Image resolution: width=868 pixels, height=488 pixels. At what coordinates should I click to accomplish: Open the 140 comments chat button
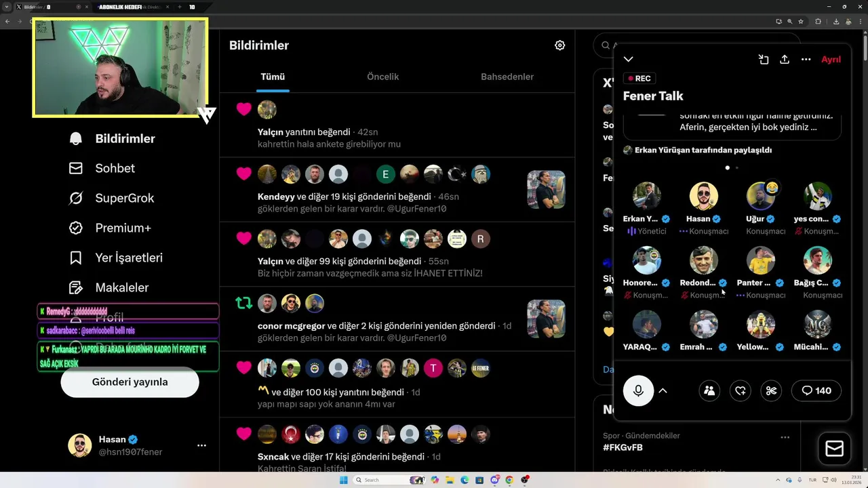pos(816,390)
